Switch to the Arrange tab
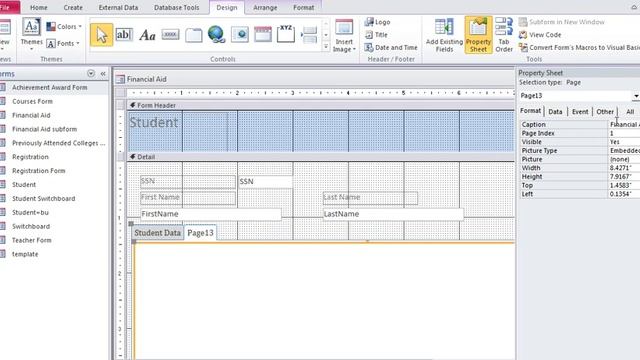 [265, 7]
